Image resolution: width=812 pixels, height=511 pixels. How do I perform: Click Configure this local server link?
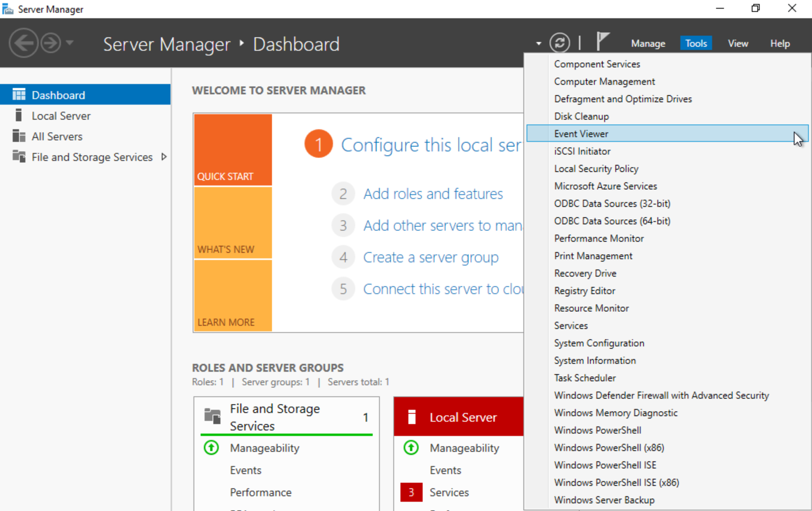pos(431,145)
